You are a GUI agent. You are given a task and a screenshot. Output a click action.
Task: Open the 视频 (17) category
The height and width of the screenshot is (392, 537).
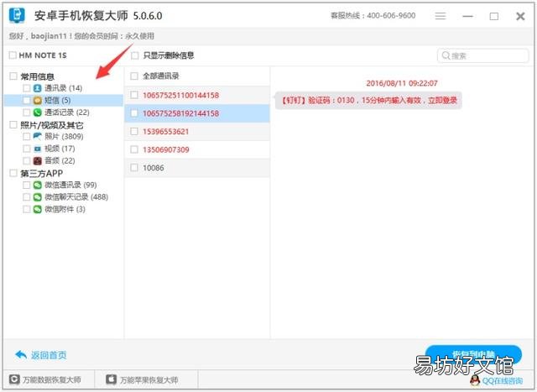(60, 149)
